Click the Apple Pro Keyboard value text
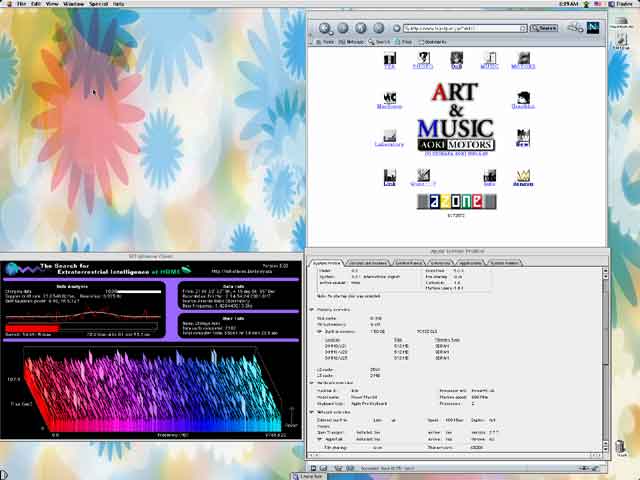 coord(369,403)
